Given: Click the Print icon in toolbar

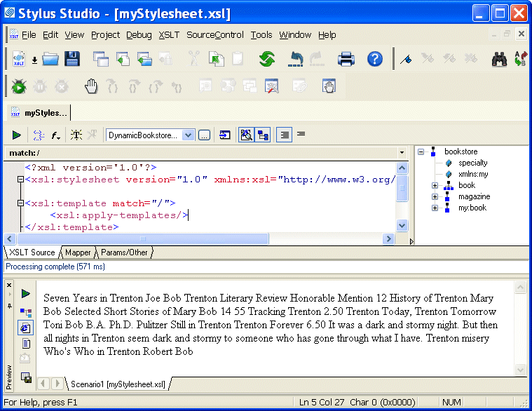Looking at the screenshot, I should [347, 60].
